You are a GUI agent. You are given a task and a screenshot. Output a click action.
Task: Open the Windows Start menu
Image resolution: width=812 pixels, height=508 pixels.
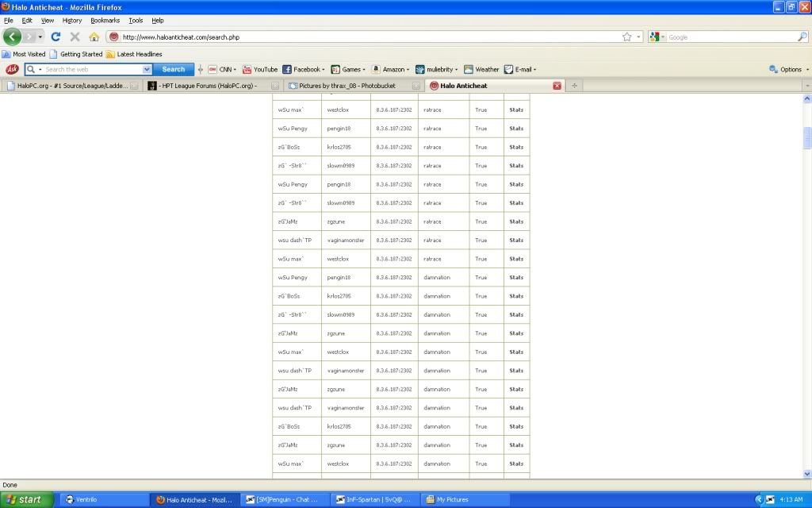point(27,499)
